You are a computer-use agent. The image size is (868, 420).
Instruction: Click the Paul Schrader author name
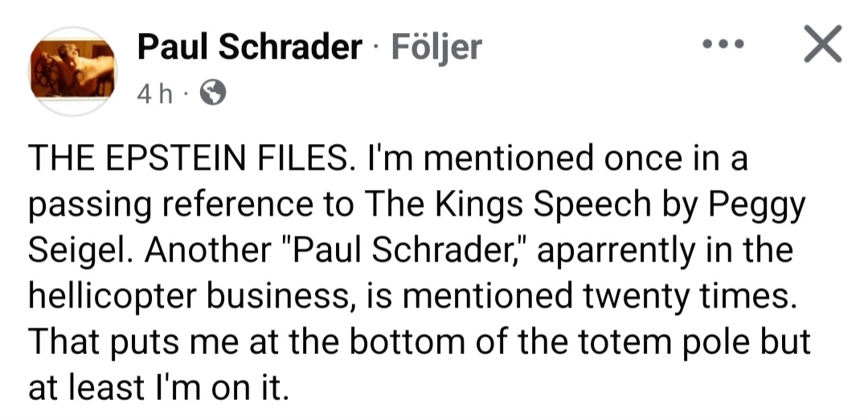click(249, 48)
